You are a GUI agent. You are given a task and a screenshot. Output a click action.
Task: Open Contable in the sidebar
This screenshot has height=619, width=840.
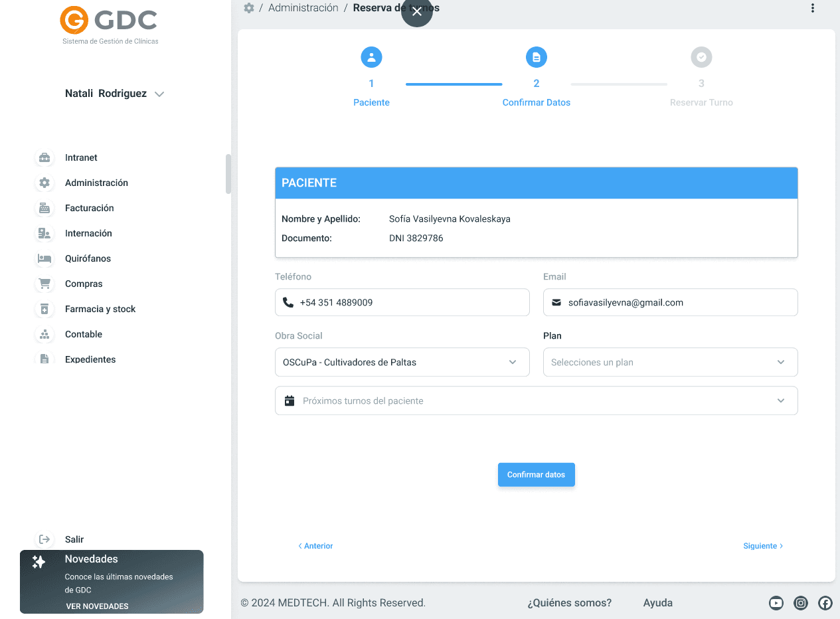pyautogui.click(x=84, y=334)
